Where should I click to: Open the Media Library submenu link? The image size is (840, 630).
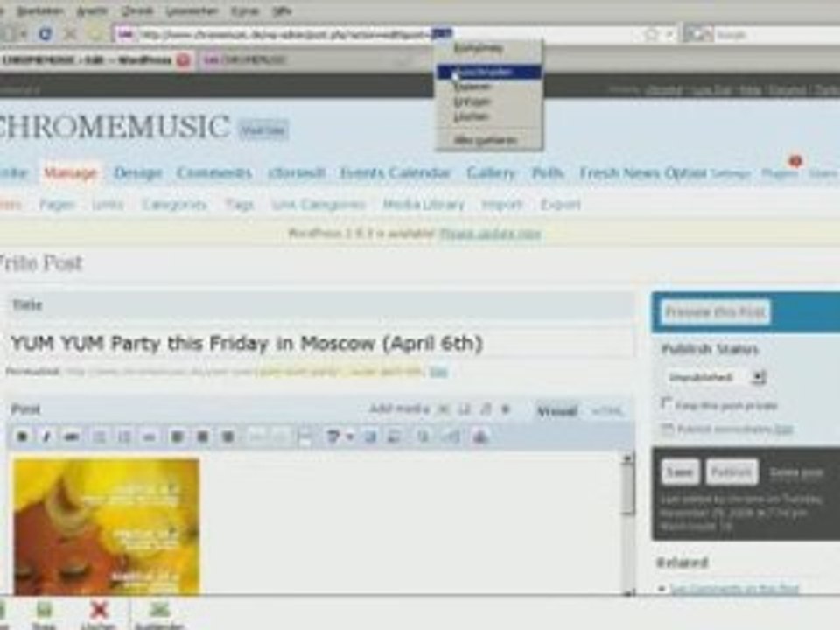pos(423,205)
